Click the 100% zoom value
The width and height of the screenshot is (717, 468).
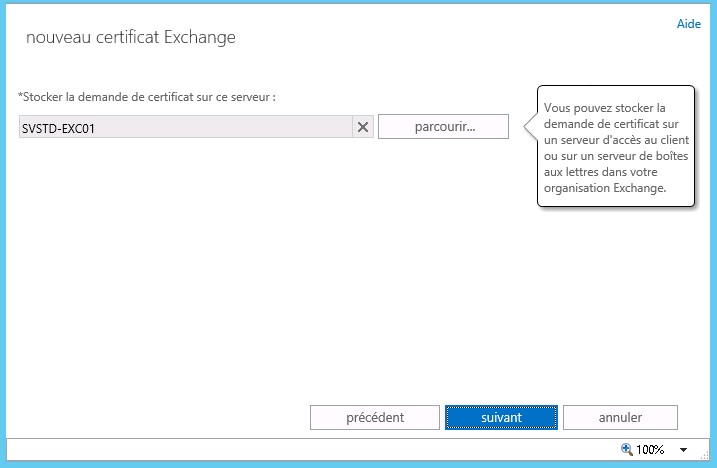pos(650,450)
